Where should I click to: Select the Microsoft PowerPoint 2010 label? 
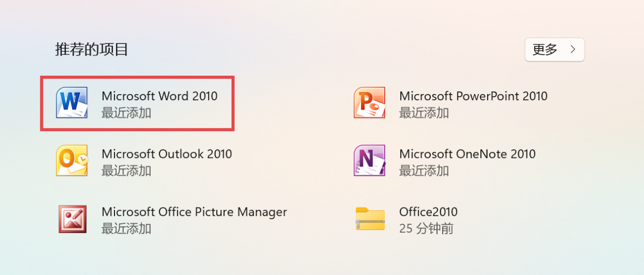point(473,96)
